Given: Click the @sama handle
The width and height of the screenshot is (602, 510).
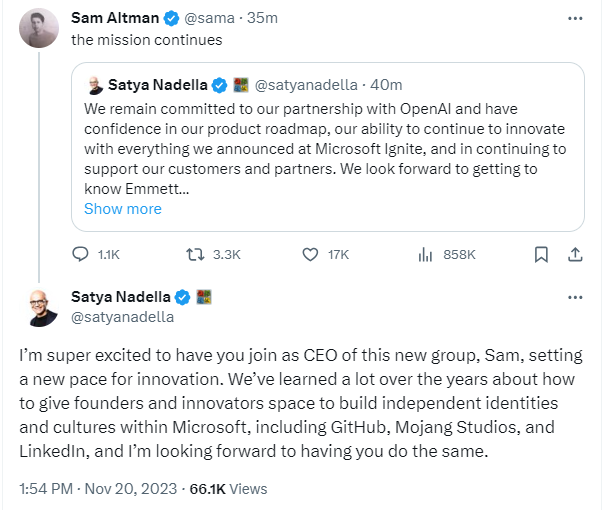Looking at the screenshot, I should (x=199, y=19).
